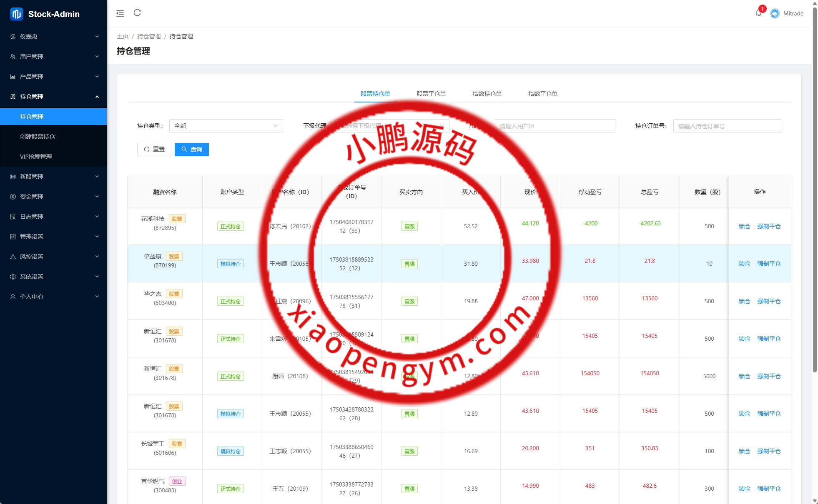This screenshot has height=504, width=818.
Task: Click the 持仓订单号 input field
Action: [727, 126]
